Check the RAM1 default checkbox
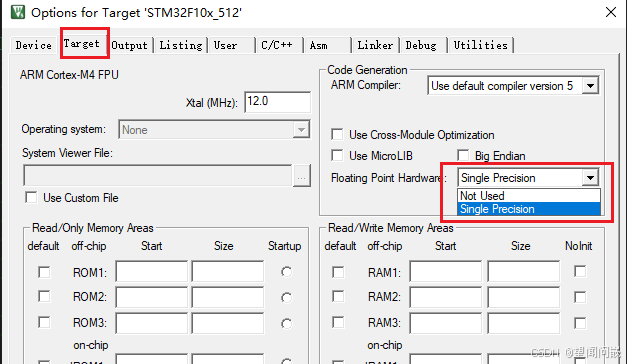The width and height of the screenshot is (627, 364). tap(338, 272)
